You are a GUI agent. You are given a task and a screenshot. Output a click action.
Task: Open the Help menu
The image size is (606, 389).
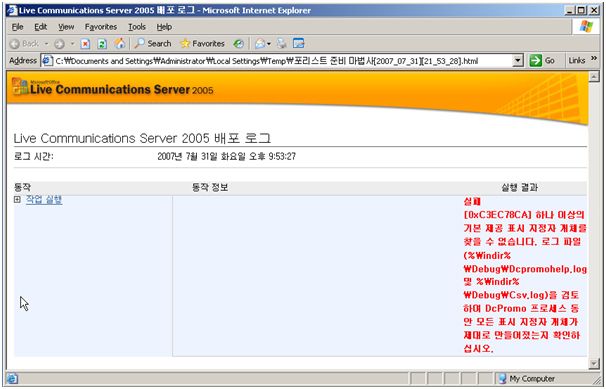point(164,27)
